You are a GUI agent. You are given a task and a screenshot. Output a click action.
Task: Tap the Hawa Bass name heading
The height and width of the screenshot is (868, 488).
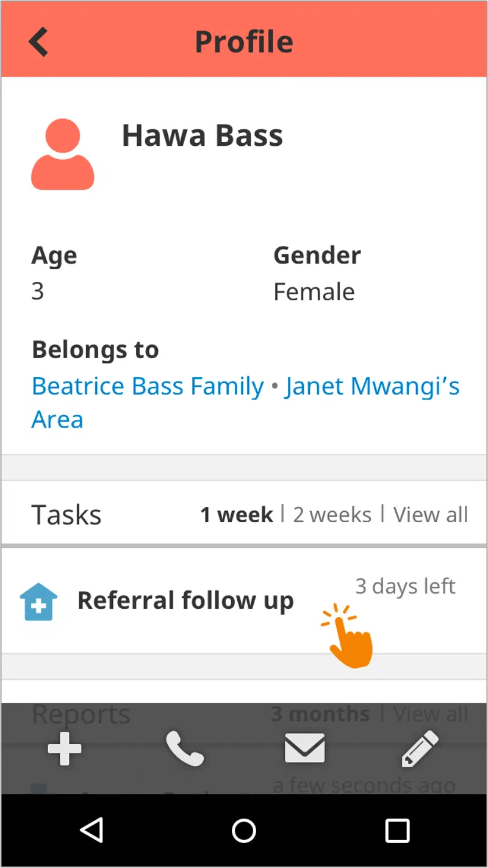[203, 135]
